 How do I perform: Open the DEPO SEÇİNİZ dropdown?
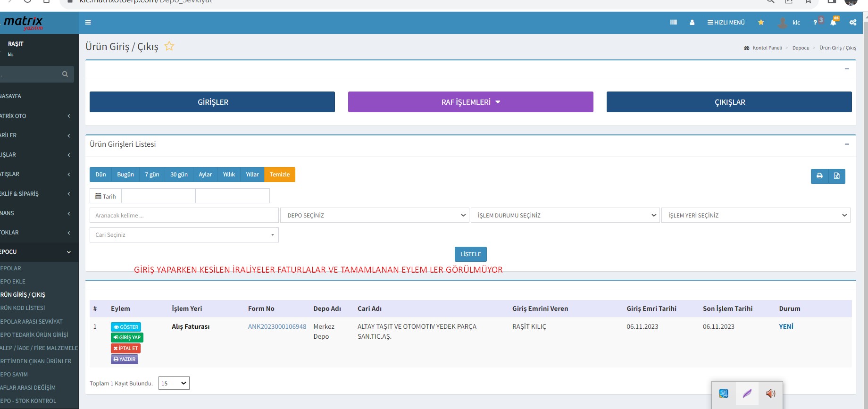(375, 215)
